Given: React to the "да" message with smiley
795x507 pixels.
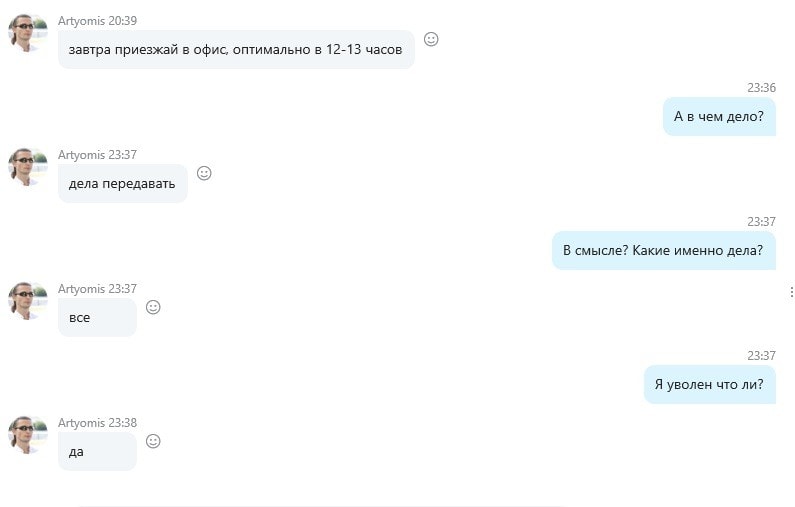Looking at the screenshot, I should [153, 441].
